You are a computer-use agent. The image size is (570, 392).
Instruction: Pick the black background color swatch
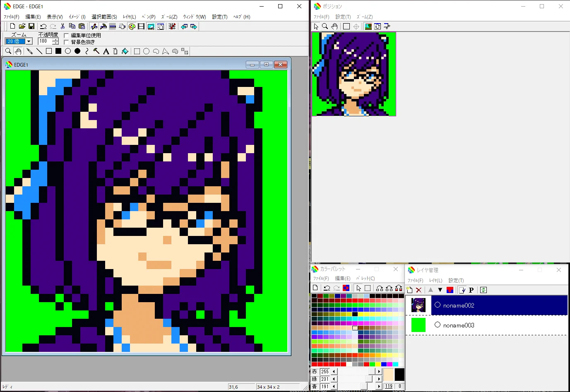pyautogui.click(x=399, y=375)
